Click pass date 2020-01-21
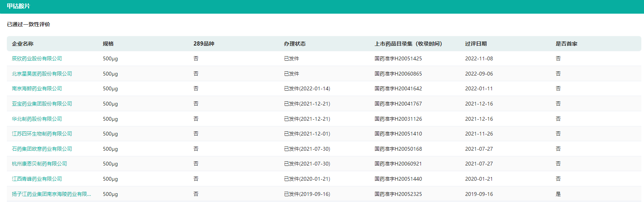644x205 pixels. pos(479,179)
